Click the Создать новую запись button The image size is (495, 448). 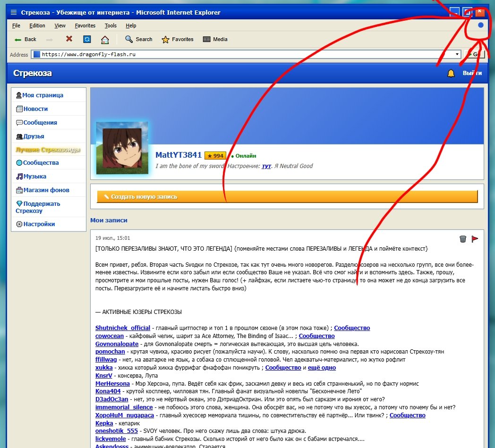click(x=287, y=196)
